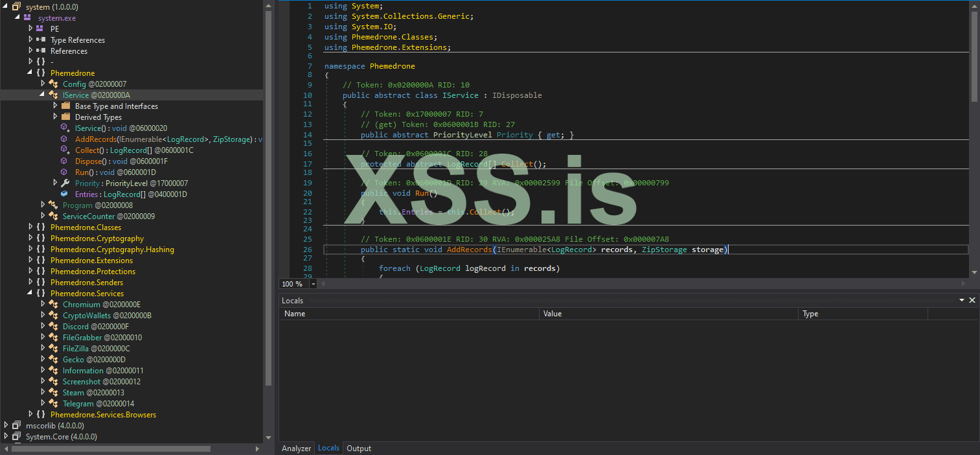Open the Locals panel options arrow
980x455 pixels.
click(x=961, y=300)
